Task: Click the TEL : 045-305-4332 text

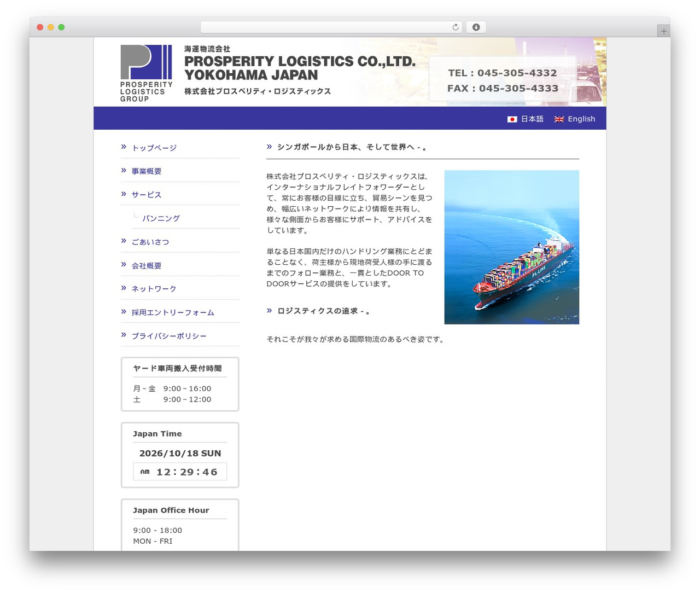Action: [x=503, y=73]
